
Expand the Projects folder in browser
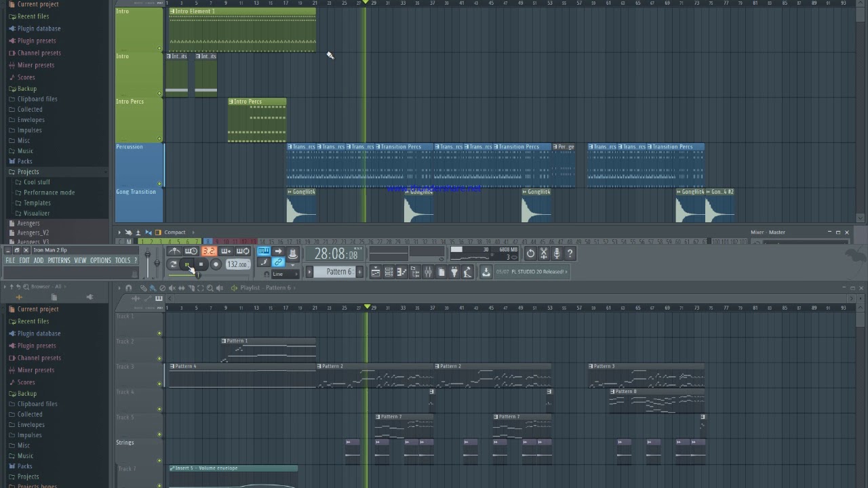click(28, 171)
